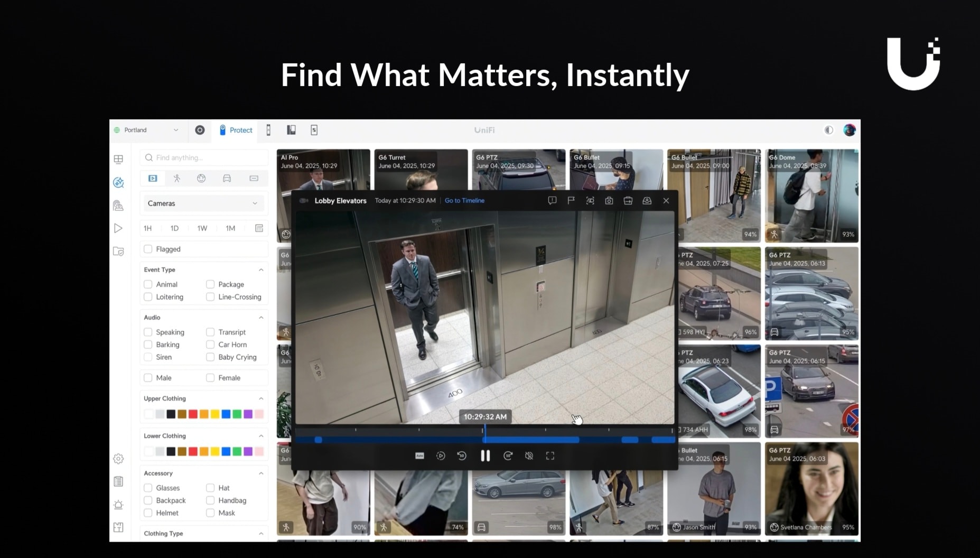Screen dimensions: 980x558
Task: Filter detections by license plate icon
Action: [x=254, y=179]
